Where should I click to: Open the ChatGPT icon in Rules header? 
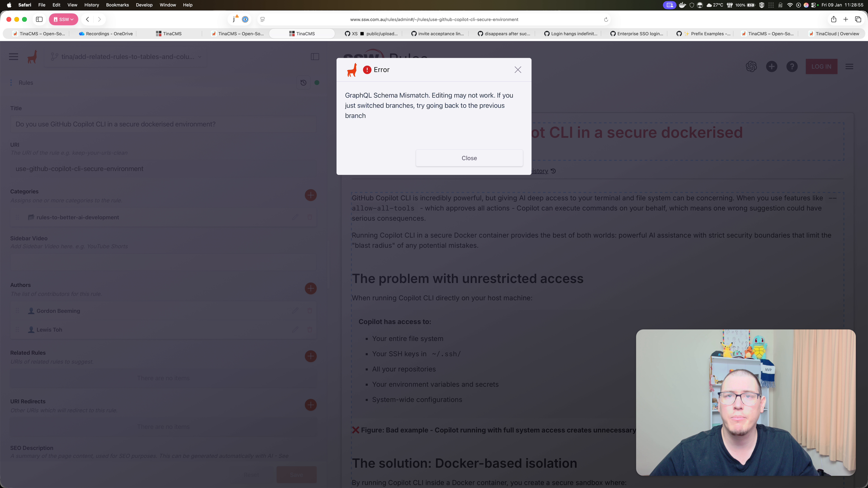(751, 66)
